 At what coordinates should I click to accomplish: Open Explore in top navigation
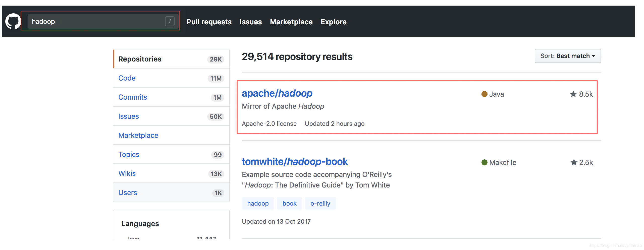pyautogui.click(x=334, y=22)
